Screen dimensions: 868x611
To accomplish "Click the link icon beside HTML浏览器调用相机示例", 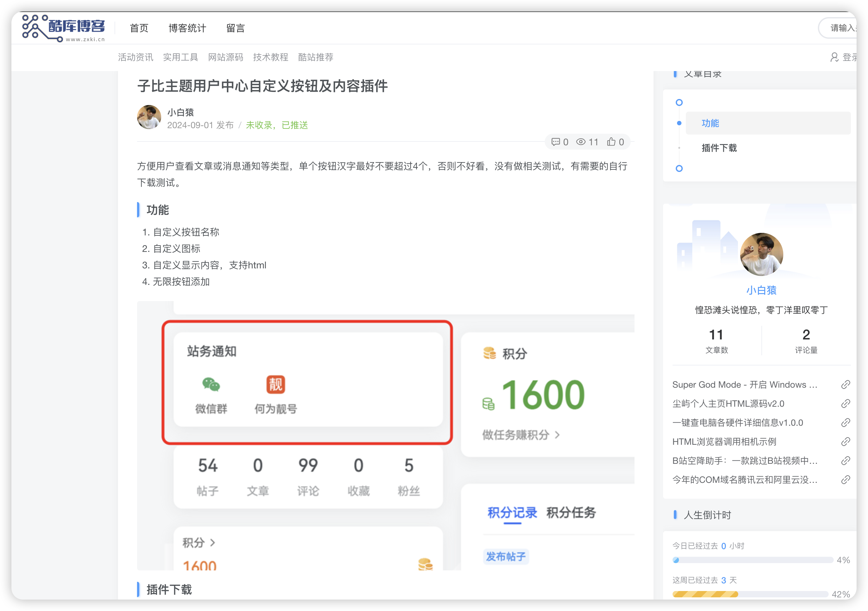I will pyautogui.click(x=846, y=442).
